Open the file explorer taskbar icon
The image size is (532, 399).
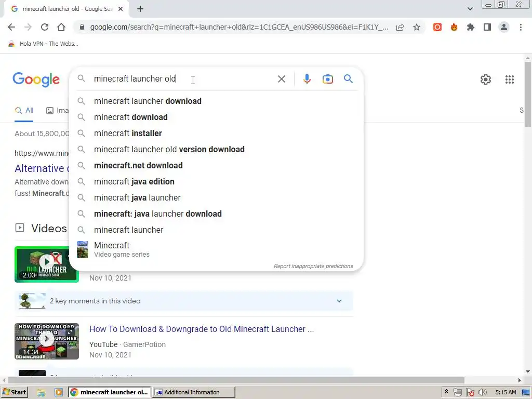coord(41,393)
